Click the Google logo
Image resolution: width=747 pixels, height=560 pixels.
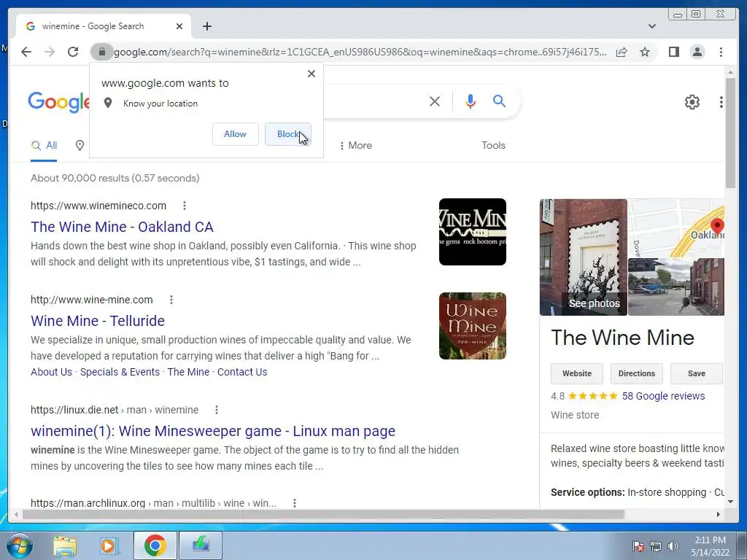(x=58, y=102)
